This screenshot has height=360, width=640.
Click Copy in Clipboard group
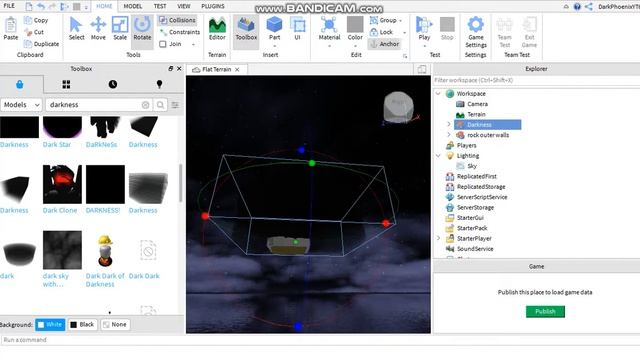point(36,20)
